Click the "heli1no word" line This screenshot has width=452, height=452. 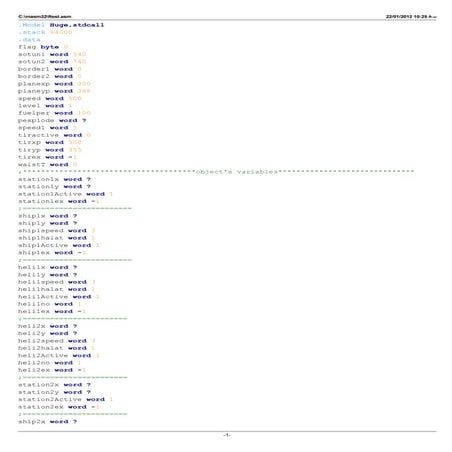coord(50,304)
